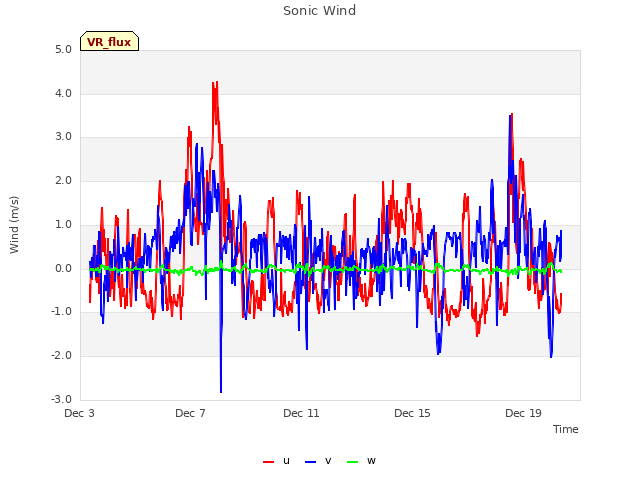The width and height of the screenshot is (640, 480).
Task: Toggle the u series legend item
Action: pyautogui.click(x=276, y=461)
